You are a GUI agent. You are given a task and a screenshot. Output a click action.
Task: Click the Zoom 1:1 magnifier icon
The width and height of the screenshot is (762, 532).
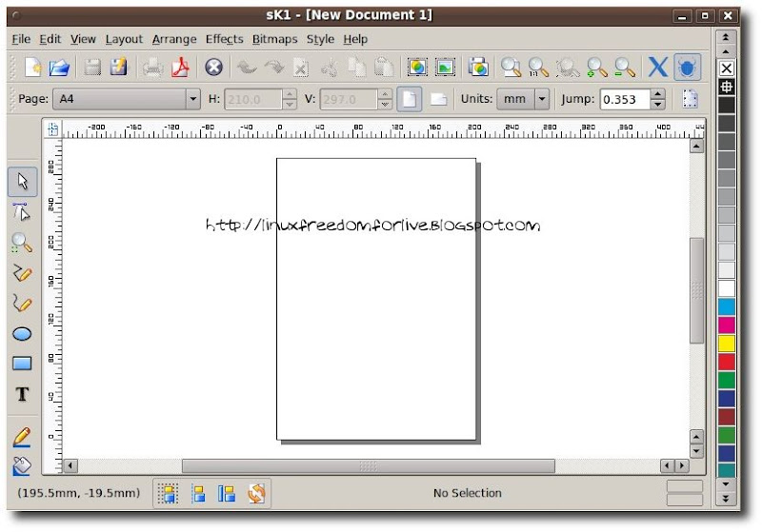pos(538,67)
